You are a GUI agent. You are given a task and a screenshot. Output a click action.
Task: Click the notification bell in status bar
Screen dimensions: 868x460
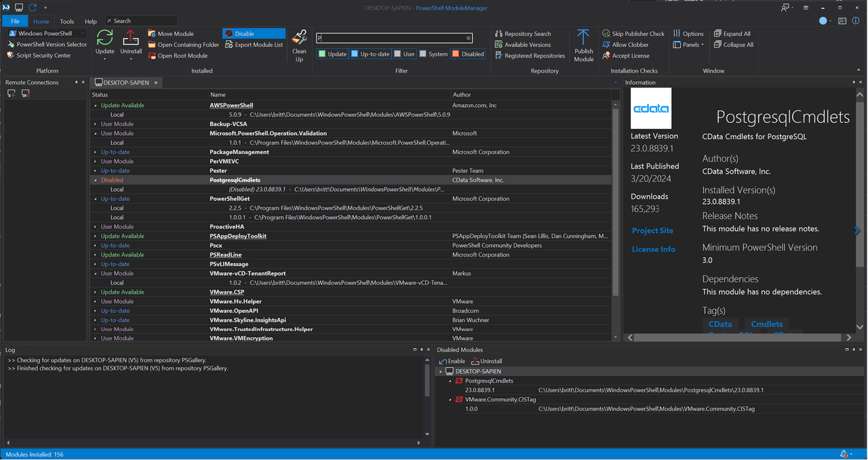844,454
